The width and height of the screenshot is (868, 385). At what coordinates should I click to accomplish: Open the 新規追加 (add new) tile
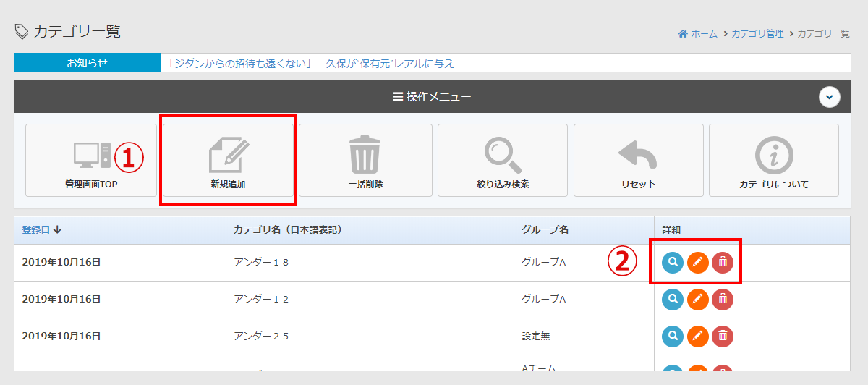[228, 160]
